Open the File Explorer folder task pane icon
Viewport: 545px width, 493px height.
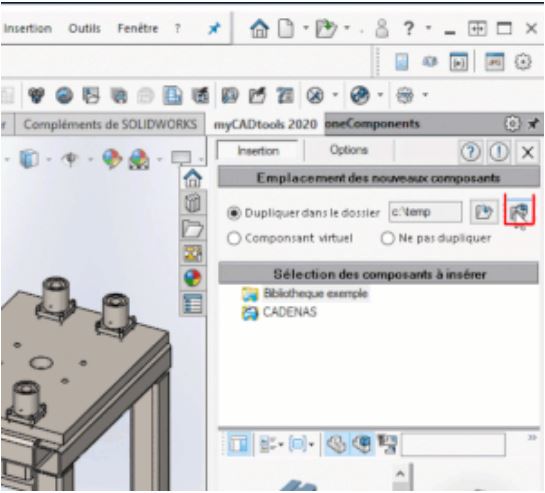point(193,228)
